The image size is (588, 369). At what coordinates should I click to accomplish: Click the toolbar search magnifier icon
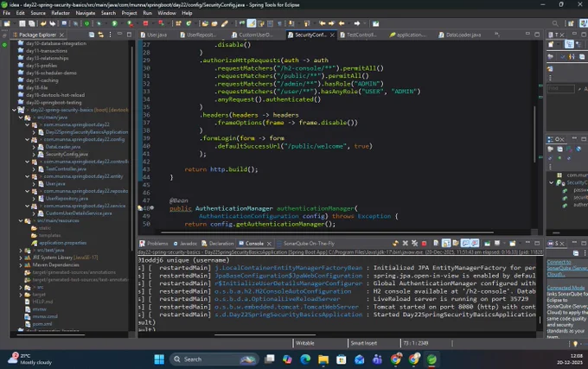(555, 23)
